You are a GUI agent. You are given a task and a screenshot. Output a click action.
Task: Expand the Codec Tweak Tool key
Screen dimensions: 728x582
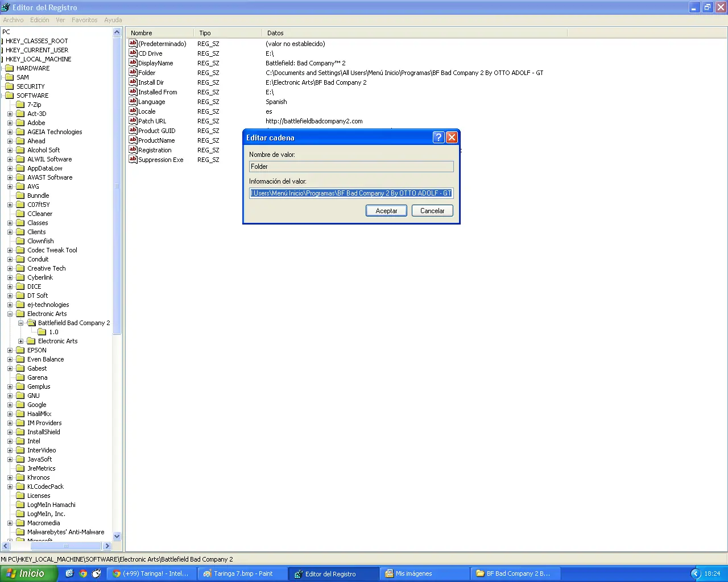(10, 250)
